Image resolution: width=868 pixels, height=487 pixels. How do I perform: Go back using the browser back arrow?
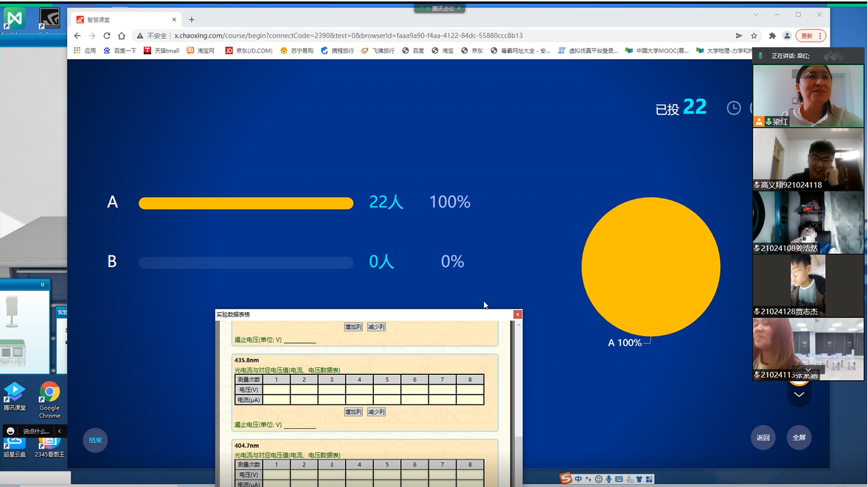78,35
